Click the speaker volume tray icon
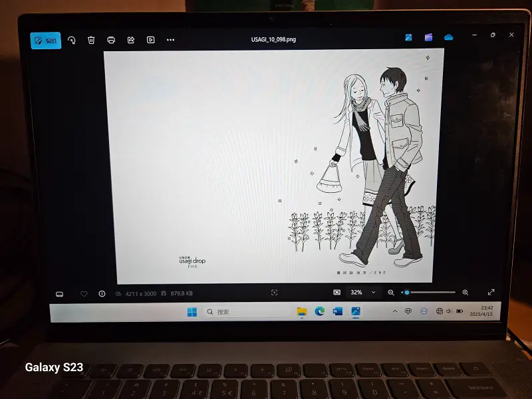Image resolution: width=532 pixels, height=399 pixels. click(x=449, y=311)
